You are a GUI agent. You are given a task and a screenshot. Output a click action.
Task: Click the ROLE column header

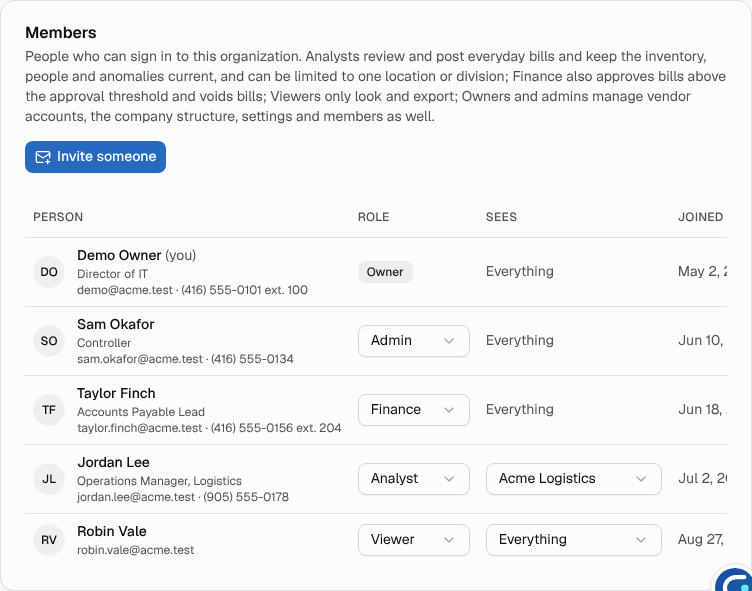[374, 217]
